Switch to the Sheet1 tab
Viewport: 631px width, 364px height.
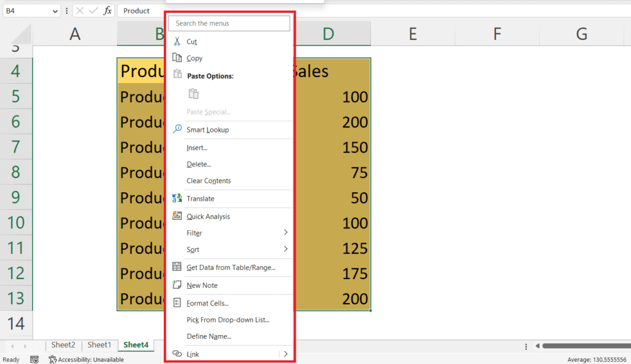[x=99, y=345]
